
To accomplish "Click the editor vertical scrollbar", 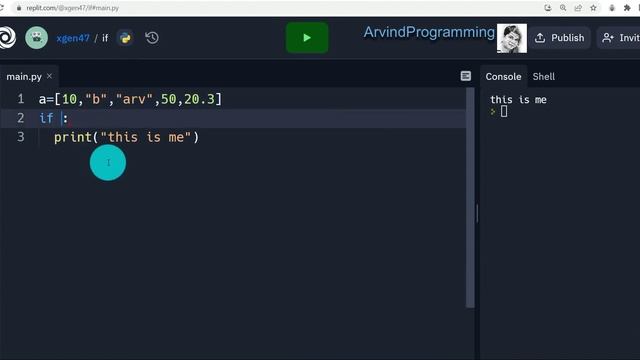I will click(470, 198).
